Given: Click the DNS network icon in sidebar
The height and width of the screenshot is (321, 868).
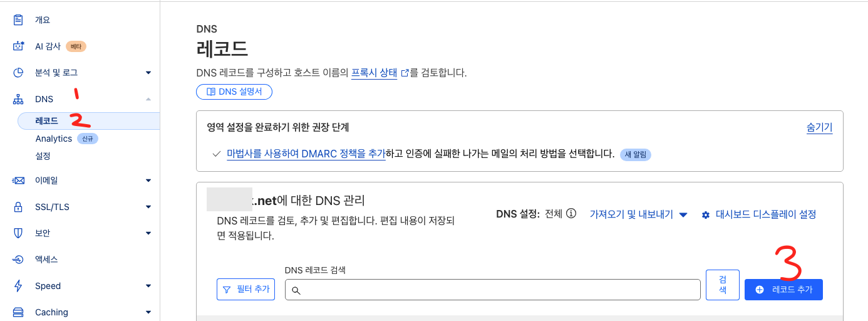Looking at the screenshot, I should (x=18, y=99).
